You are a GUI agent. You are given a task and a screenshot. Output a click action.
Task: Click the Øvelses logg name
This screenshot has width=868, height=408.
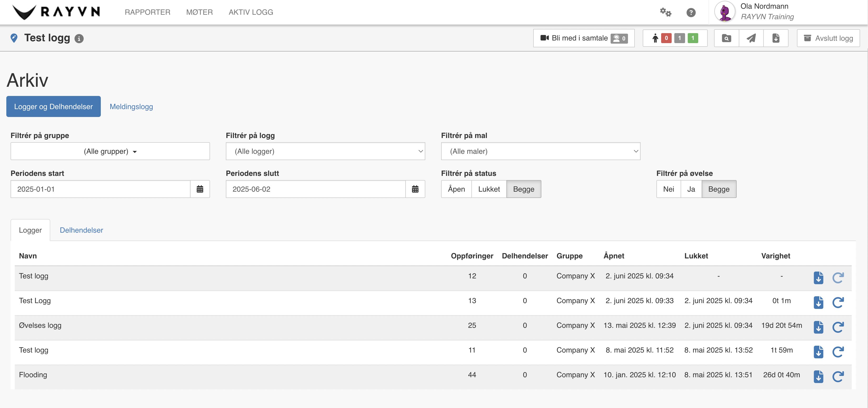[40, 325]
